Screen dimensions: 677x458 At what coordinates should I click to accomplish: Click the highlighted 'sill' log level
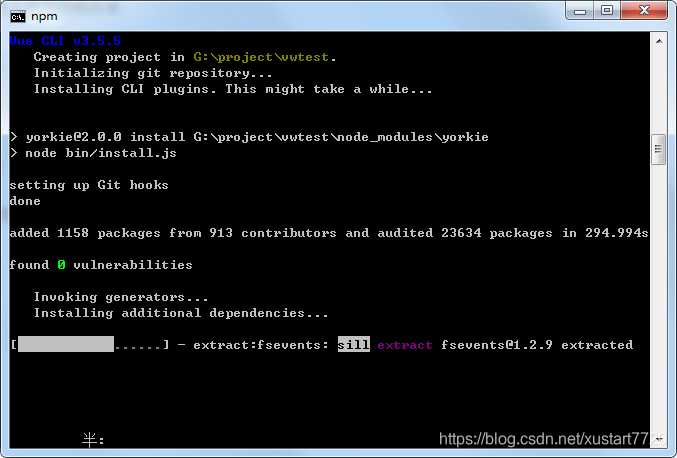pyautogui.click(x=354, y=344)
